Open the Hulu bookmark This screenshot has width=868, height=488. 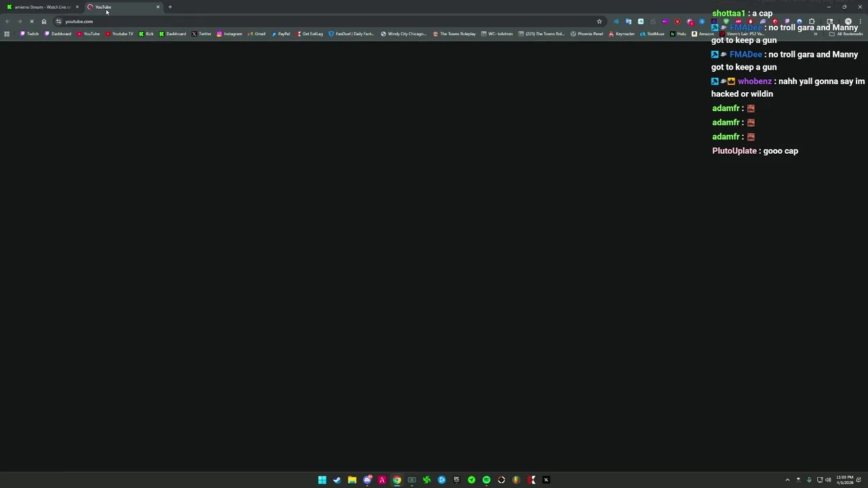click(x=679, y=34)
